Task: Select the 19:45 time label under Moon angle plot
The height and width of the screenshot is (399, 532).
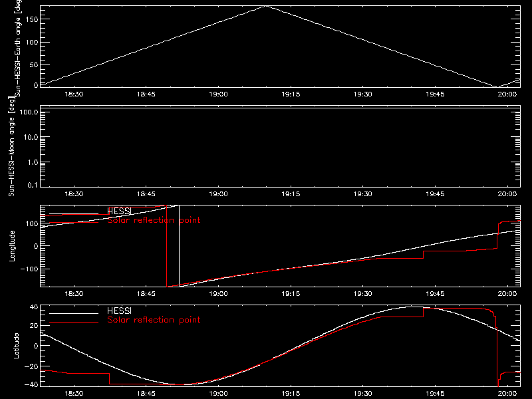Action: click(x=436, y=194)
